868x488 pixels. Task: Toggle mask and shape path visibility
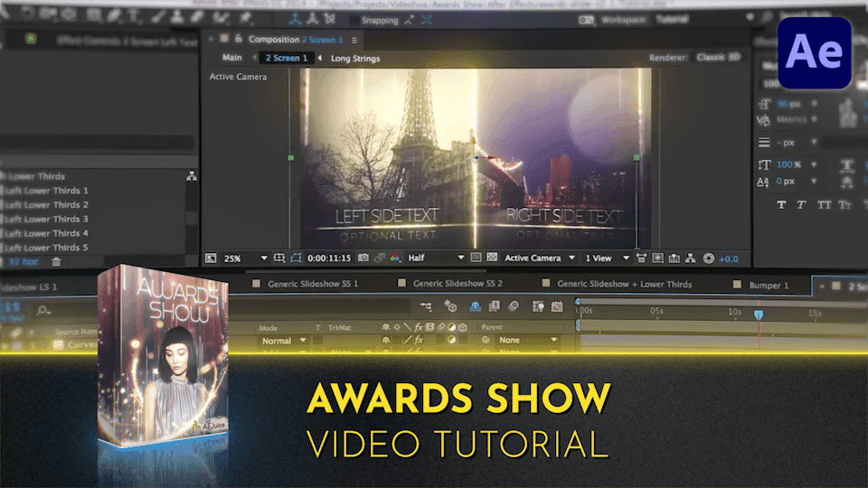(x=296, y=258)
